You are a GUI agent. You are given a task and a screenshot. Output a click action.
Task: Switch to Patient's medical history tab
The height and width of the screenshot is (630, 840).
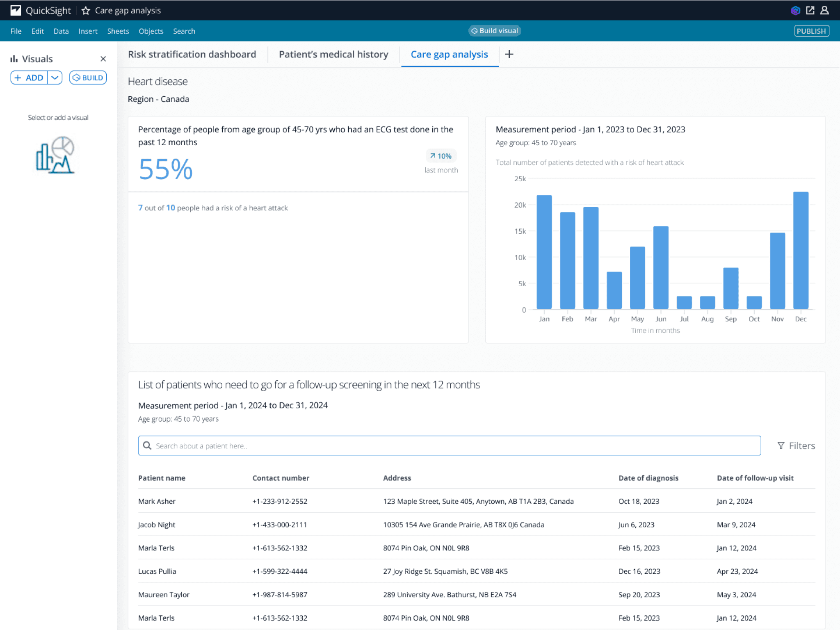333,54
